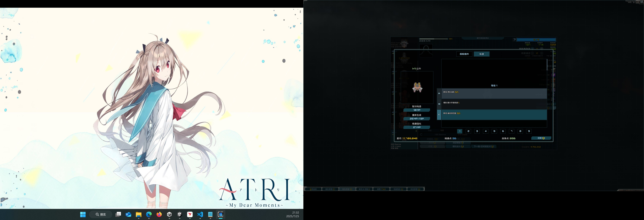Screen dimensions: 644x220
Task: Open File Explorer from the taskbar
Action: [139, 214]
